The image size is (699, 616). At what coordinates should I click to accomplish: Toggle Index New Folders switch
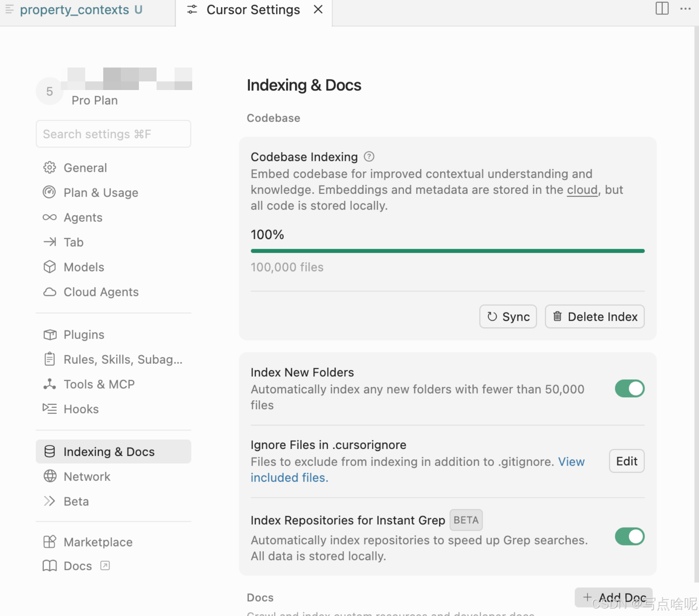[x=629, y=389]
